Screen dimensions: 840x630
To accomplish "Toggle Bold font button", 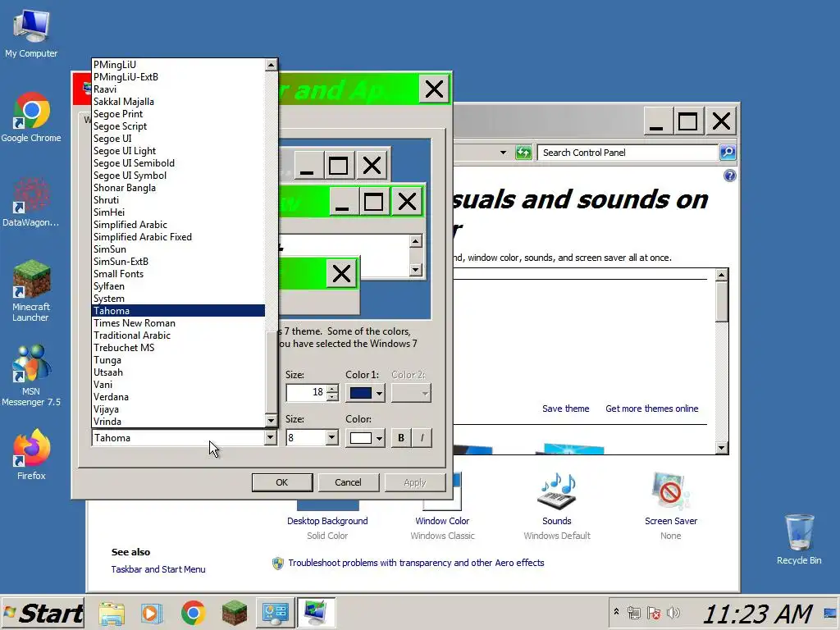I will click(400, 438).
